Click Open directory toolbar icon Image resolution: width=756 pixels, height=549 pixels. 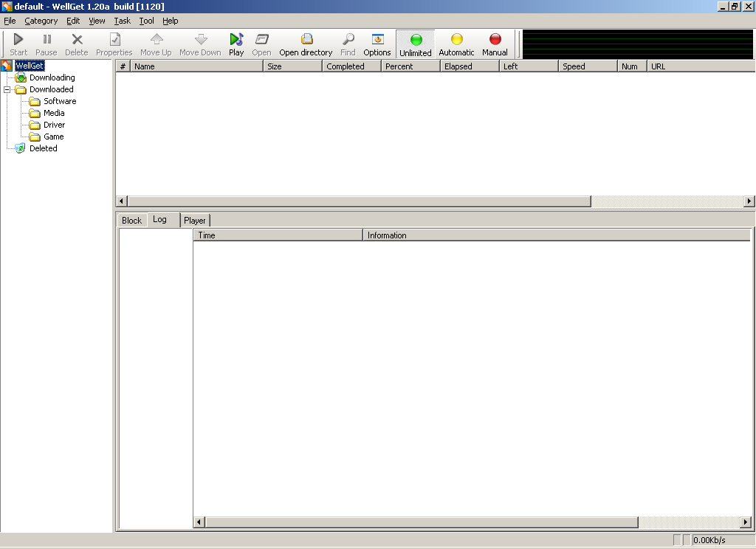(x=306, y=39)
